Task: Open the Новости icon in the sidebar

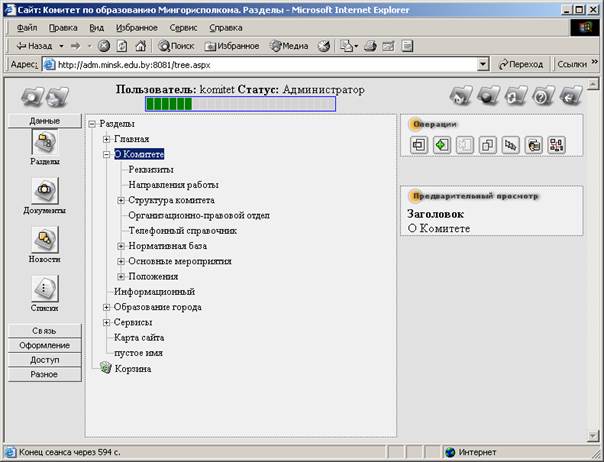Action: [45, 239]
